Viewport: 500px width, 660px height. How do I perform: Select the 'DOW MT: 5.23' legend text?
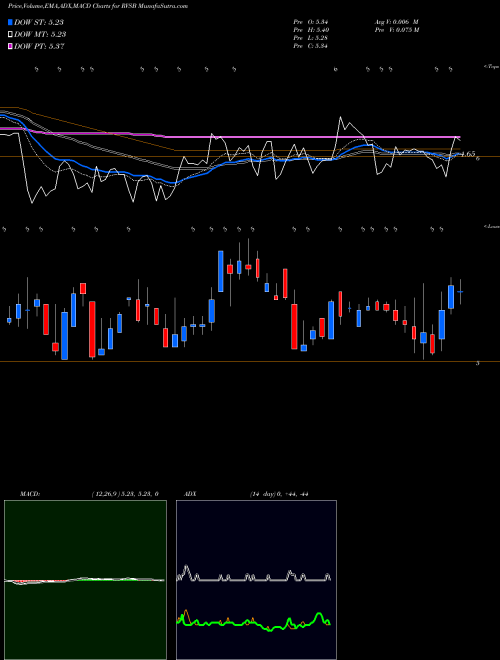tap(40, 35)
